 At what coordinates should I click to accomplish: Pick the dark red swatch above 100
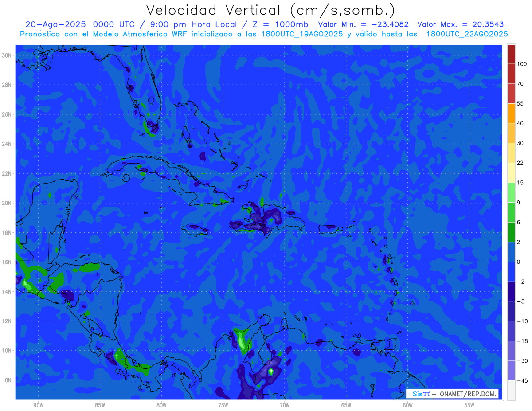tap(511, 54)
